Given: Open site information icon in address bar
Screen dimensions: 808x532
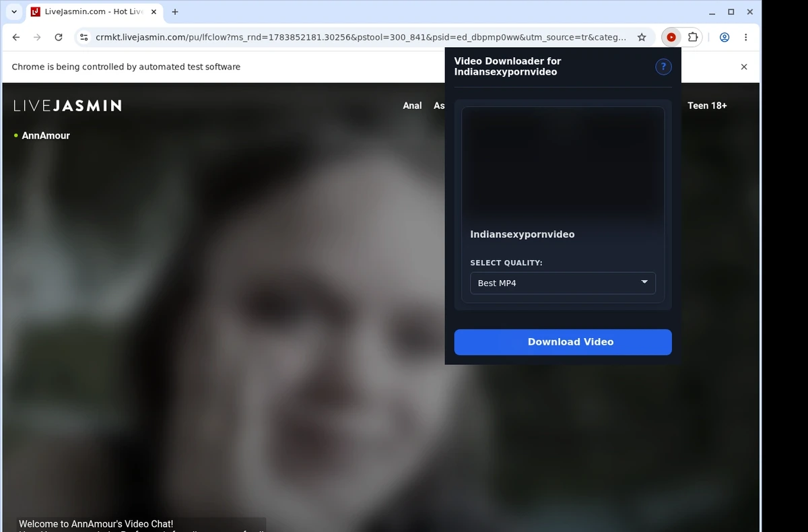Looking at the screenshot, I should (83, 38).
